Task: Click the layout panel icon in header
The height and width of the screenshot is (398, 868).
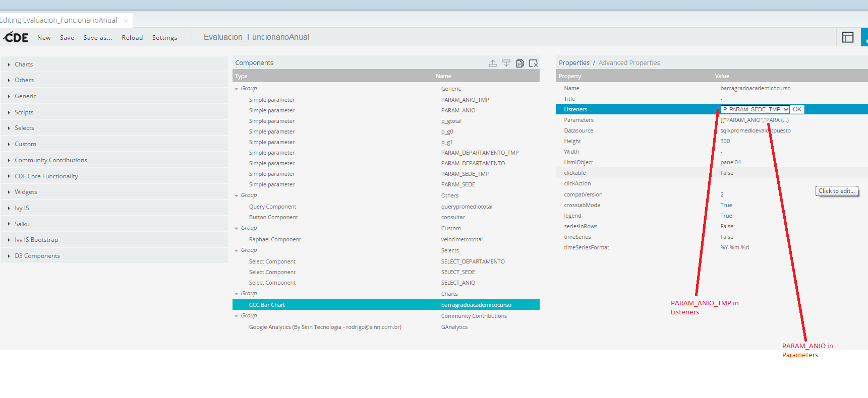Action: (848, 37)
